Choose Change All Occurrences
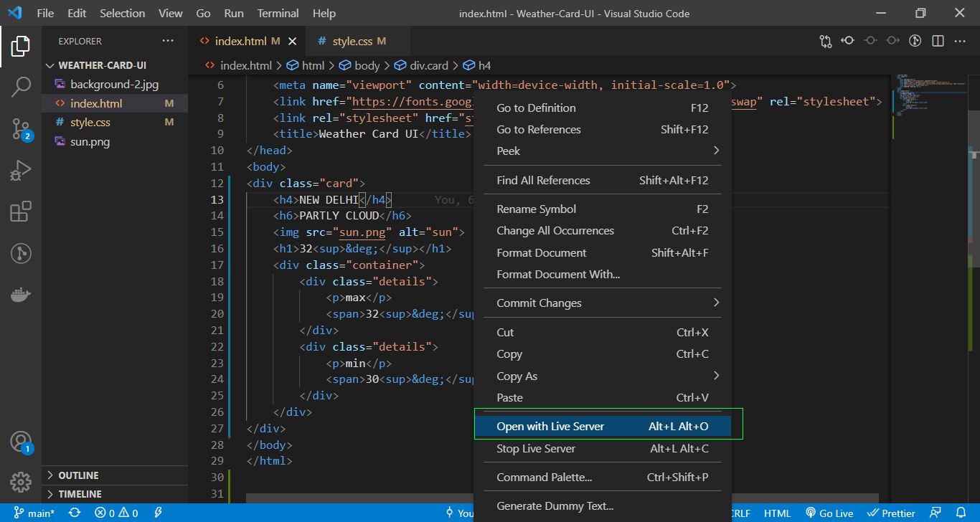This screenshot has width=980, height=522. (603, 230)
